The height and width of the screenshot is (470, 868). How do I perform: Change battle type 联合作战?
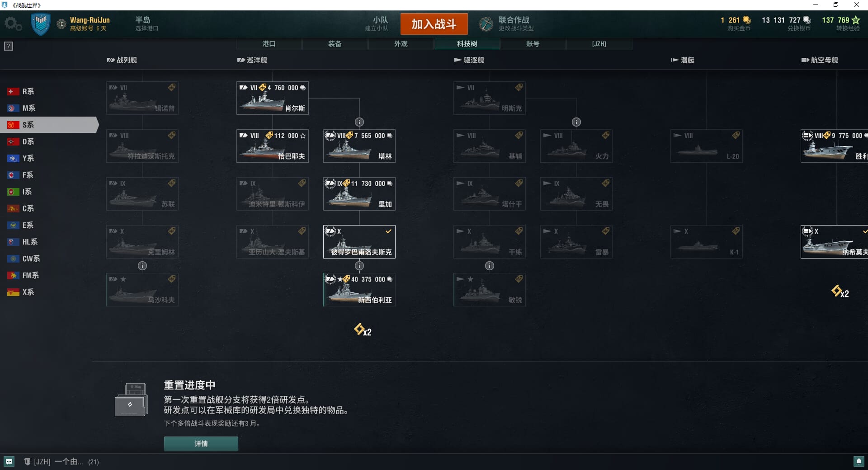pyautogui.click(x=507, y=23)
